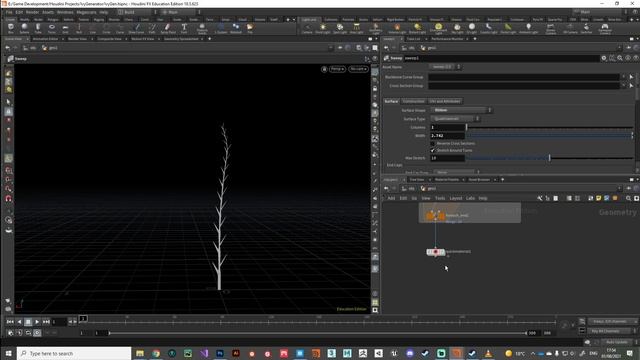
Task: Click the network editor find icon
Action: click(x=628, y=198)
